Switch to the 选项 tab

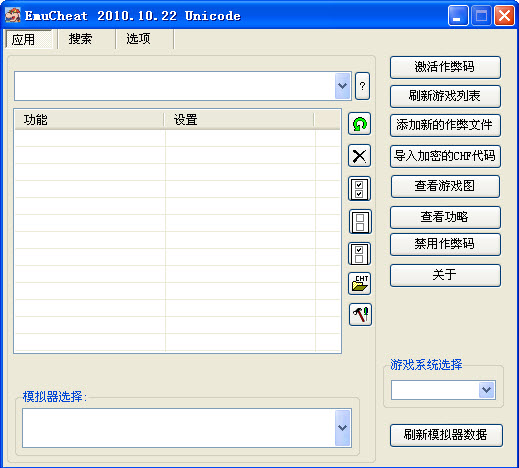[x=138, y=39]
